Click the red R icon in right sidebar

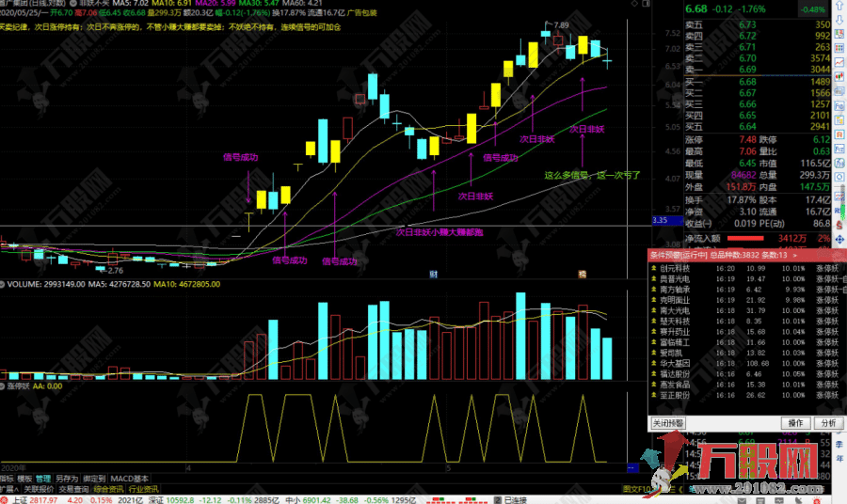[839, 134]
